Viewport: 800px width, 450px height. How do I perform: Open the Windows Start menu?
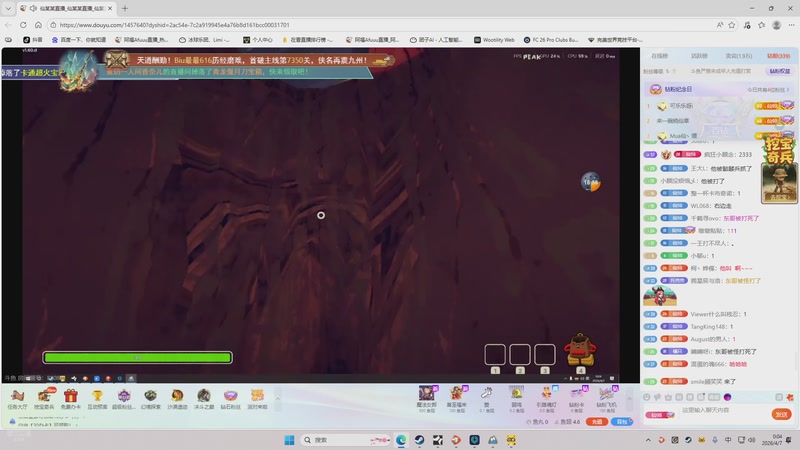289,440
